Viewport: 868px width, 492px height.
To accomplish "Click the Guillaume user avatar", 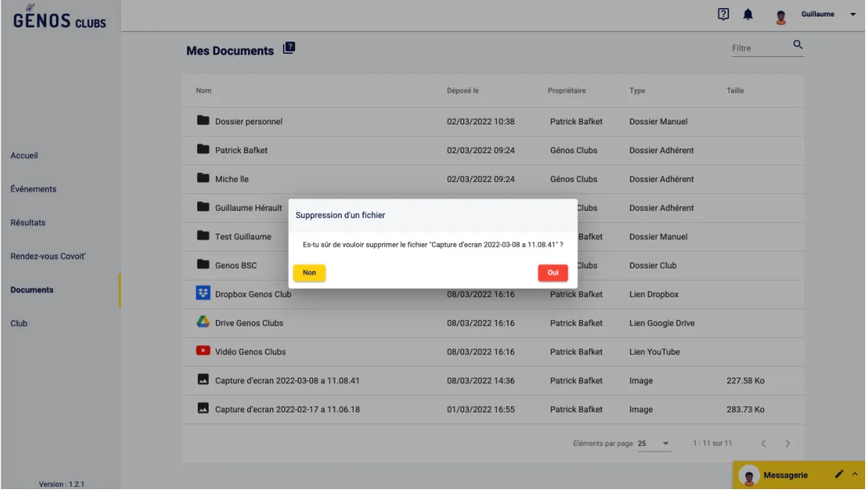I will (x=780, y=17).
